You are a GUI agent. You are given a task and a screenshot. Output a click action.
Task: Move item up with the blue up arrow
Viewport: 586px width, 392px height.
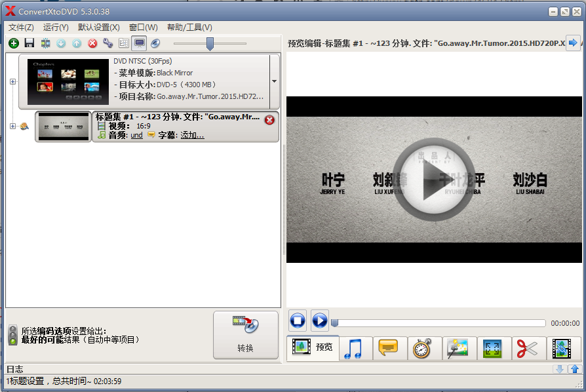(x=77, y=43)
